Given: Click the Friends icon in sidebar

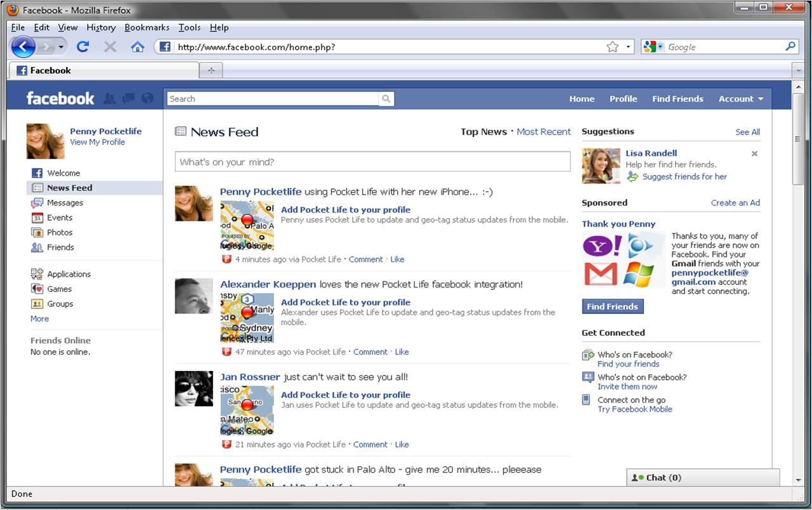Looking at the screenshot, I should point(37,247).
